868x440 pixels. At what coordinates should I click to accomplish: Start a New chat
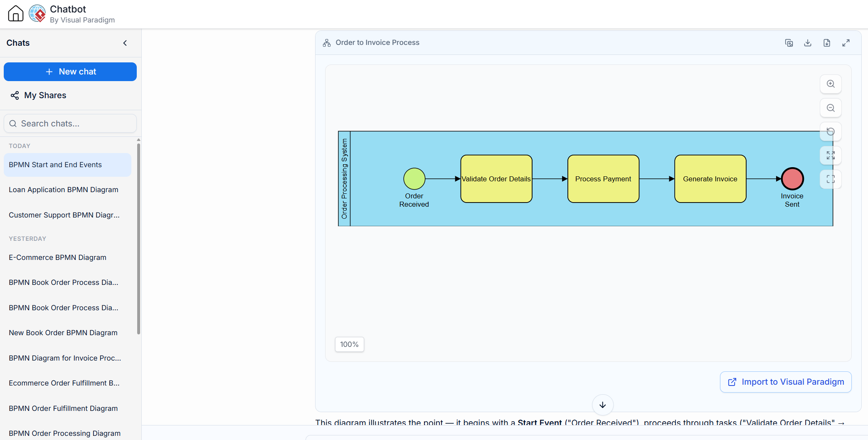tap(70, 72)
